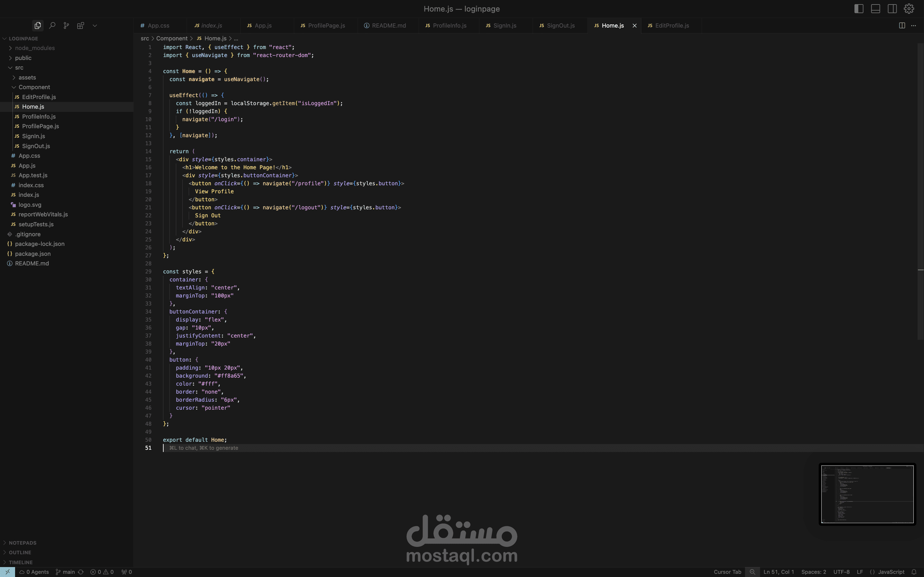Switch to the App.js tab

pos(263,26)
